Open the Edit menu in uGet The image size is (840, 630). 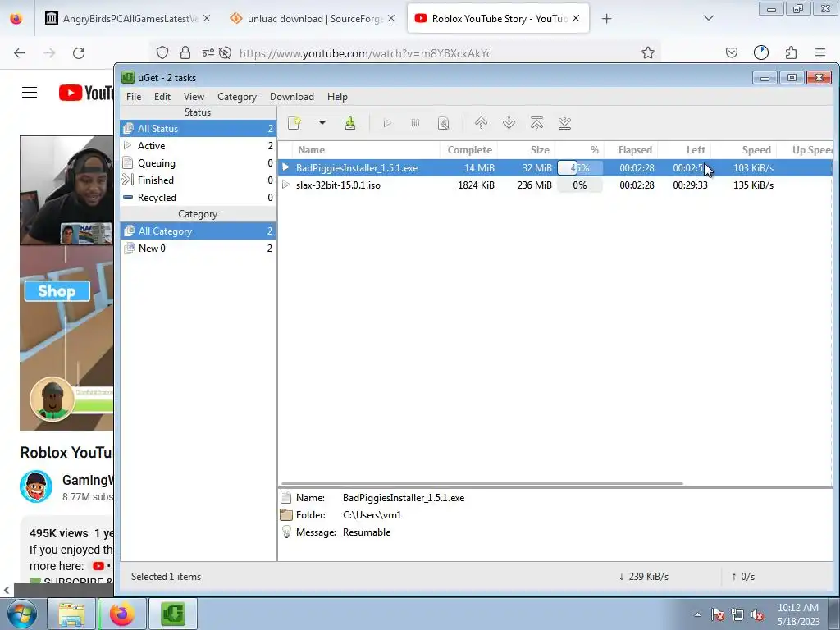tap(162, 97)
